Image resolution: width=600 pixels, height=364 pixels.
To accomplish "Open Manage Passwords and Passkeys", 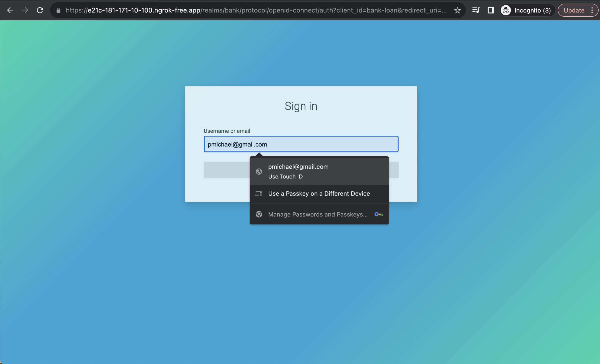I will pos(318,214).
